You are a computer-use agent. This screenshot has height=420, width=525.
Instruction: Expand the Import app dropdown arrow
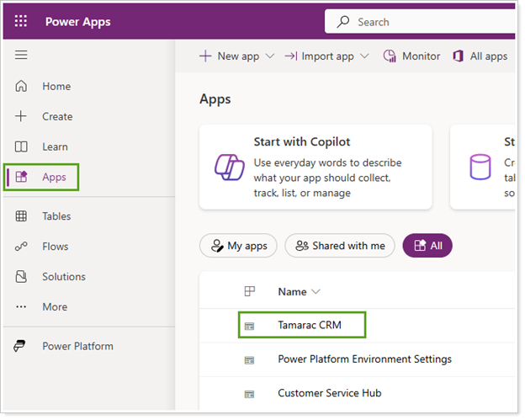[x=364, y=56]
